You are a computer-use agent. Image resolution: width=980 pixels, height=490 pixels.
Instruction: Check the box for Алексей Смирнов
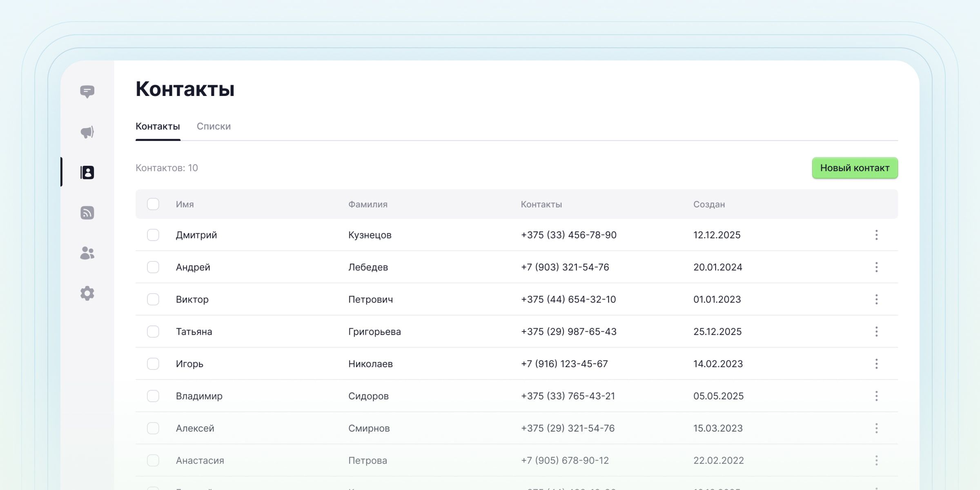[153, 428]
